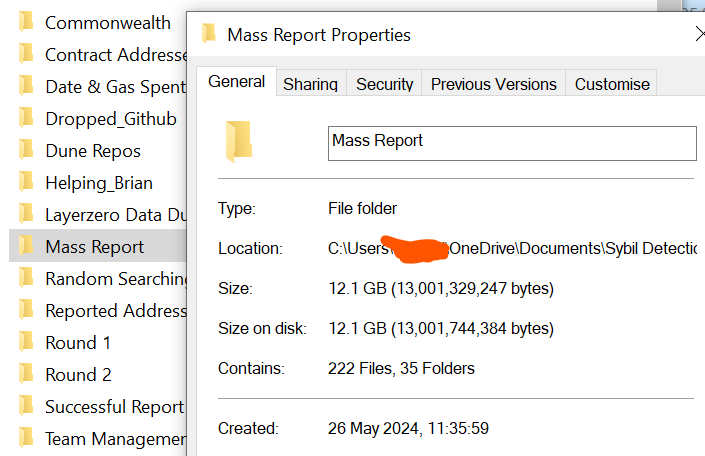Click the 222 Files, 35 Folders value

401,368
